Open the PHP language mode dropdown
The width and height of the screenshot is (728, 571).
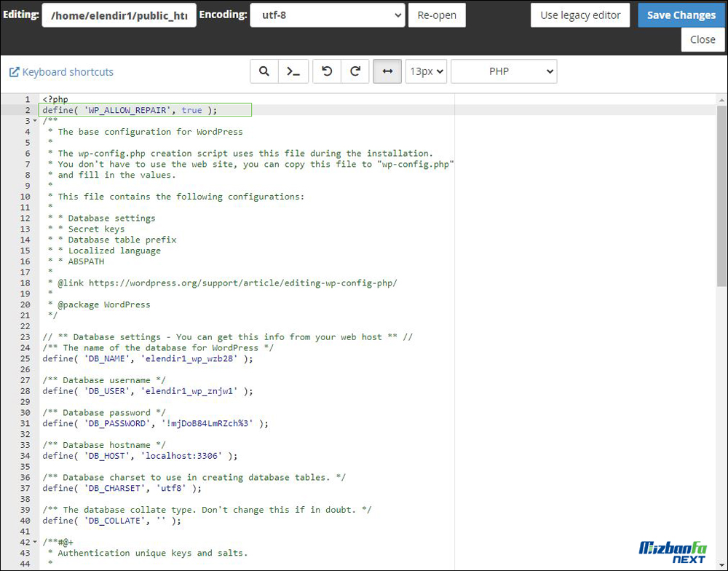[504, 71]
